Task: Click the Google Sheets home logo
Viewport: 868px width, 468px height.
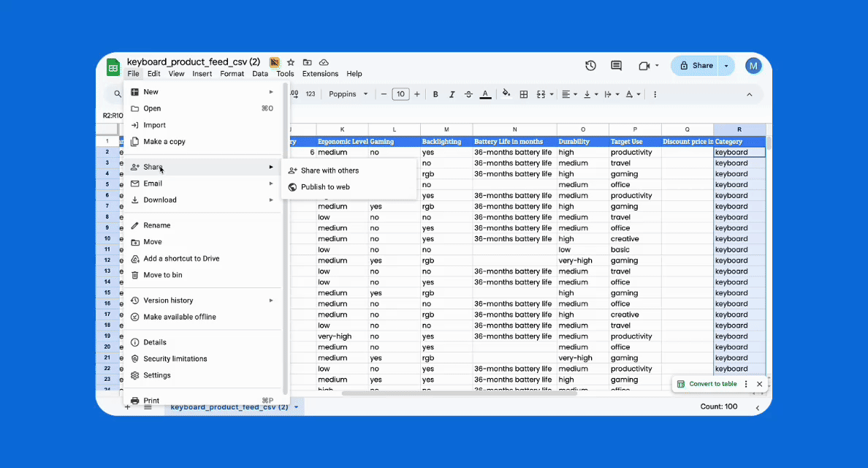Action: 113,67
